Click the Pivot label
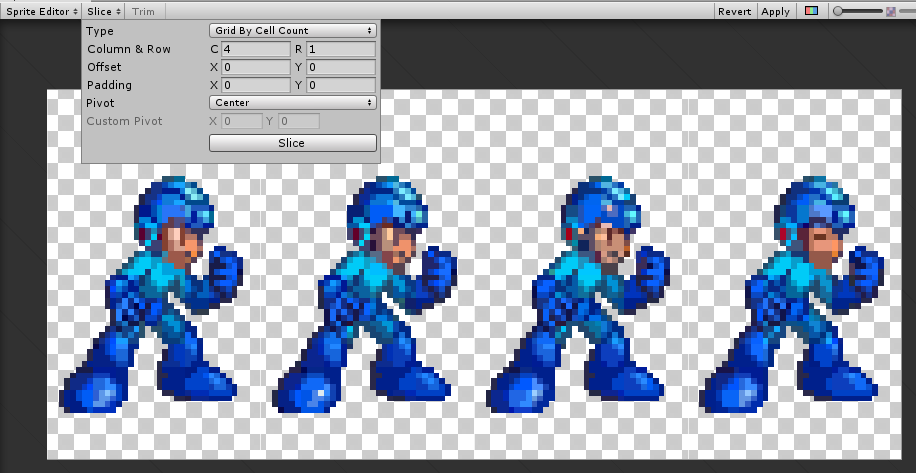 100,103
